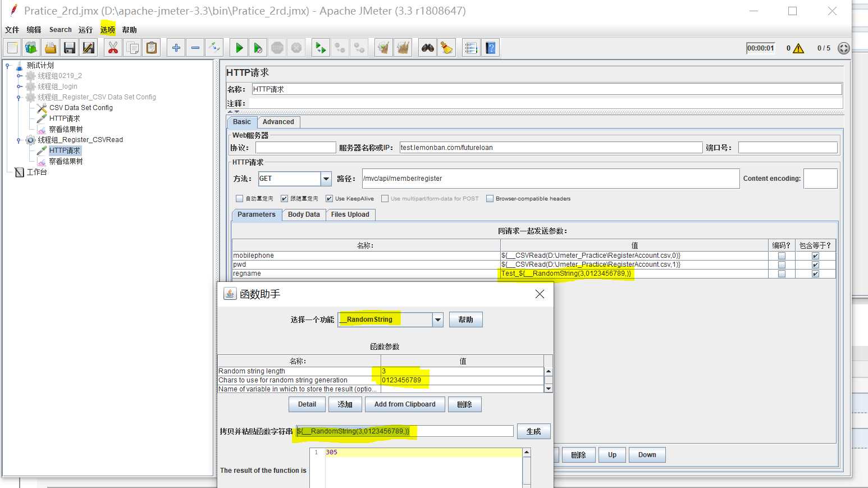This screenshot has height=488, width=868.
Task: Click the Remote Start All icon
Action: 321,48
